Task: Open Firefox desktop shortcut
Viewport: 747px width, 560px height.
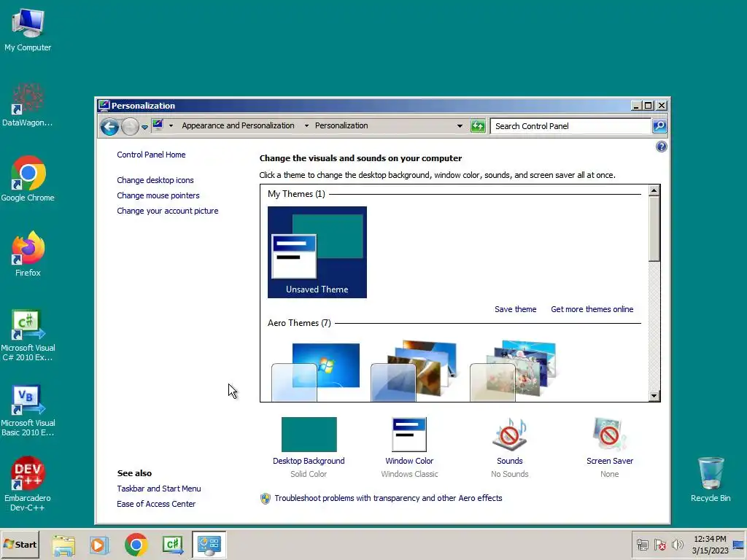Action: (28, 254)
